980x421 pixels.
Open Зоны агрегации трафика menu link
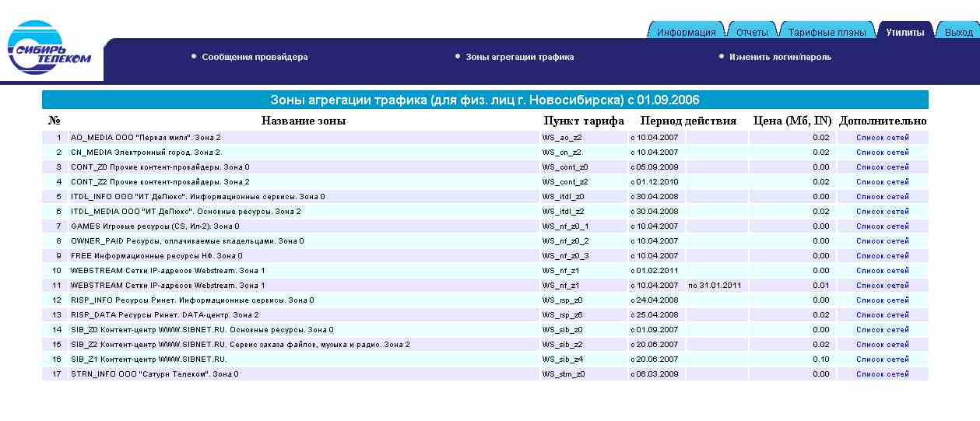[x=519, y=57]
